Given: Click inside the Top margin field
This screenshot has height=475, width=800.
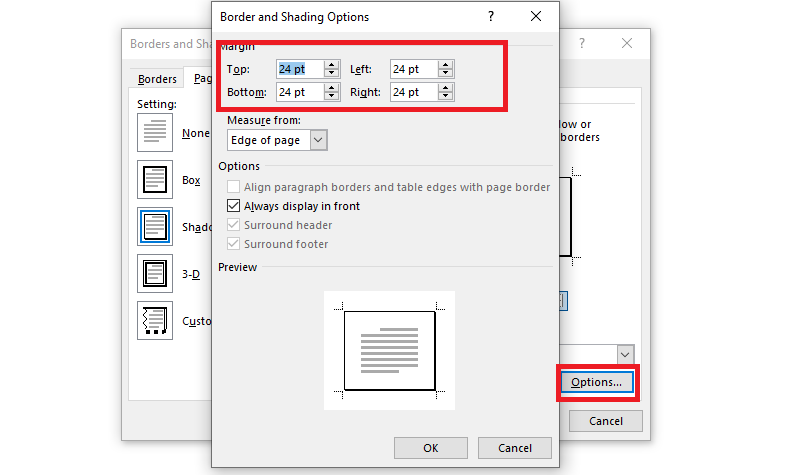Looking at the screenshot, I should [x=298, y=69].
